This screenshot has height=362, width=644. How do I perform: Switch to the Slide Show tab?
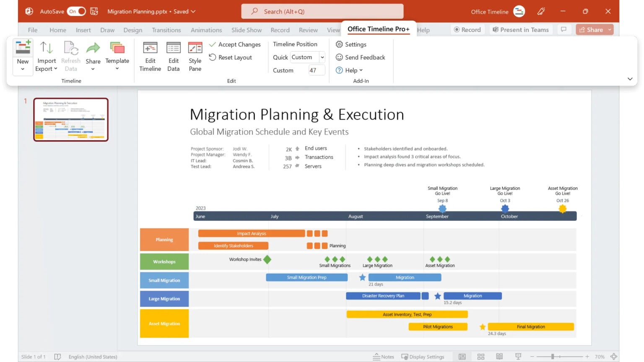[x=246, y=30]
